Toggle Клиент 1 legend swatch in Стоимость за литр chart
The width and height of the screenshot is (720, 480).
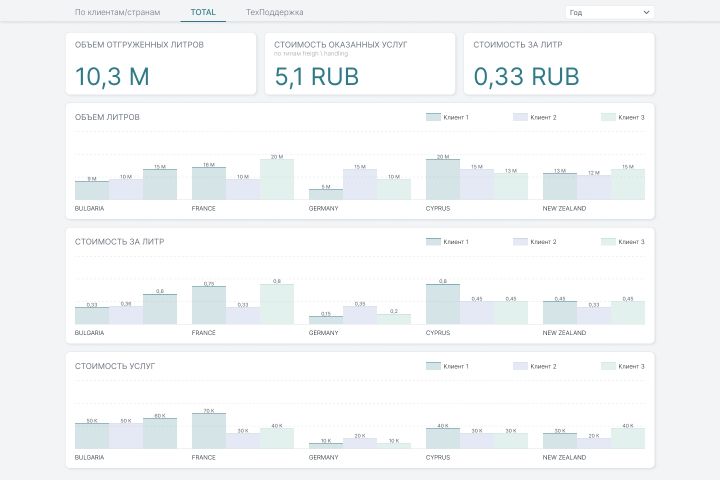click(433, 242)
